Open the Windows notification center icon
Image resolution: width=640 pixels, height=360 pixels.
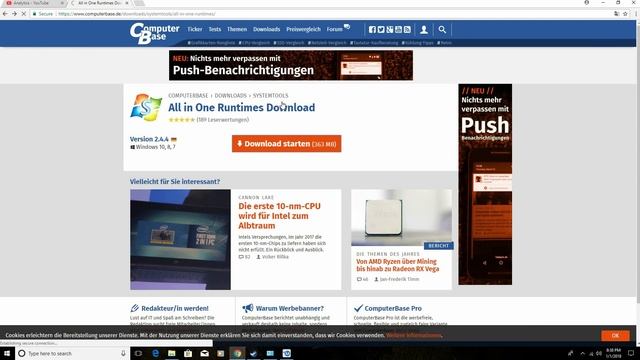[631, 353]
